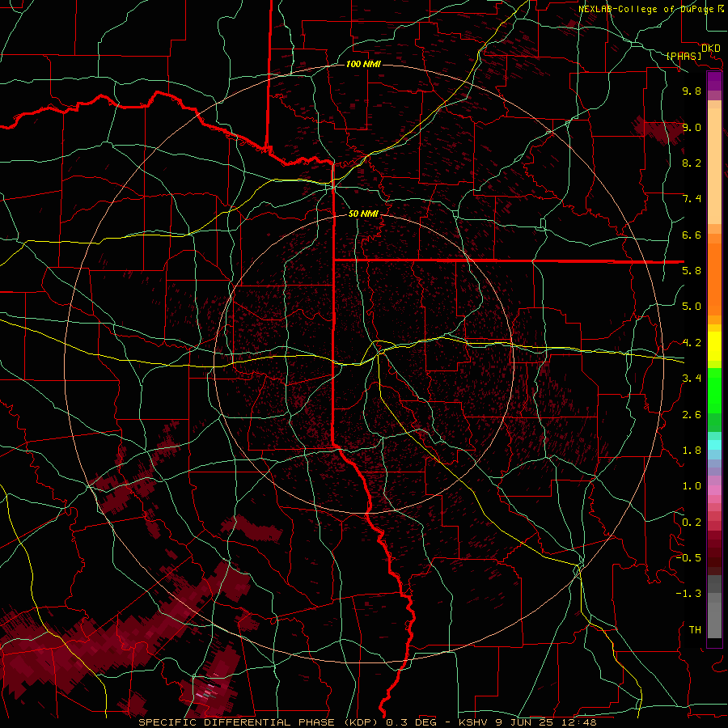Click the -0.5 scale value
Screen dimensions: 728x728
tap(688, 558)
